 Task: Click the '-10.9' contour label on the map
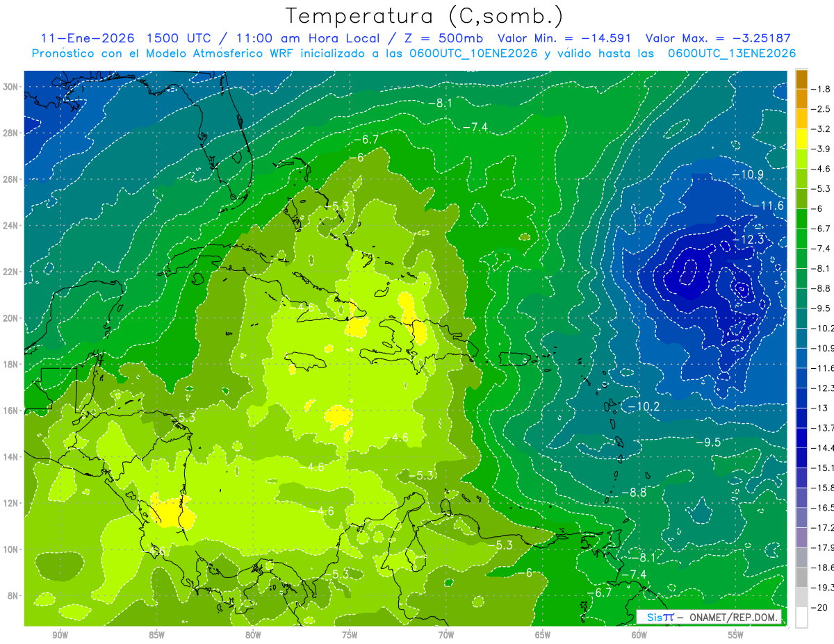748,174
